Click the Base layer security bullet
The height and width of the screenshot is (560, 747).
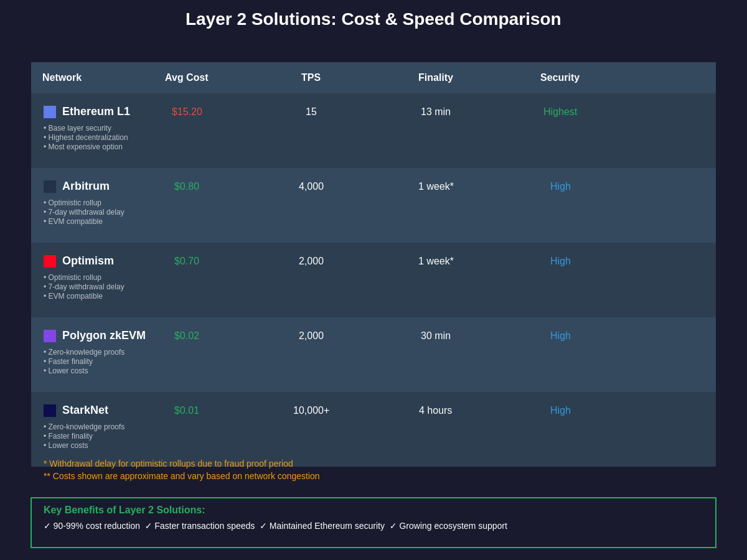(x=78, y=128)
